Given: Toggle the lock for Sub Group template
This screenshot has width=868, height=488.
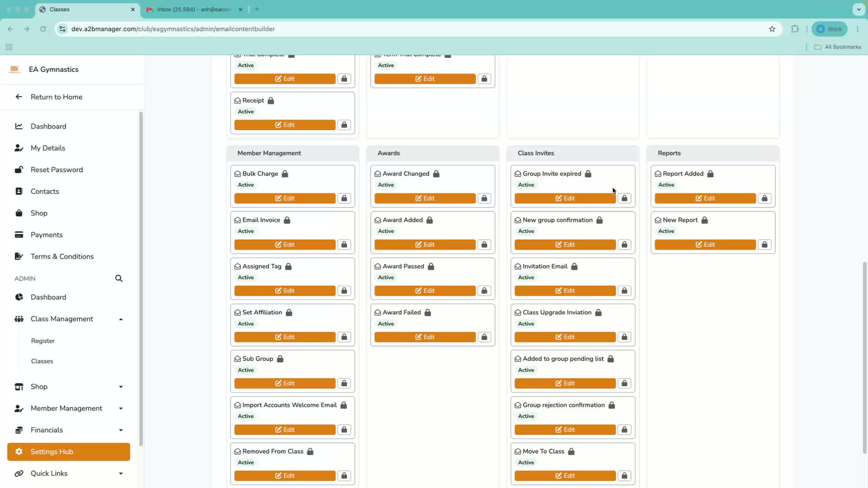Looking at the screenshot, I should pyautogui.click(x=344, y=383).
